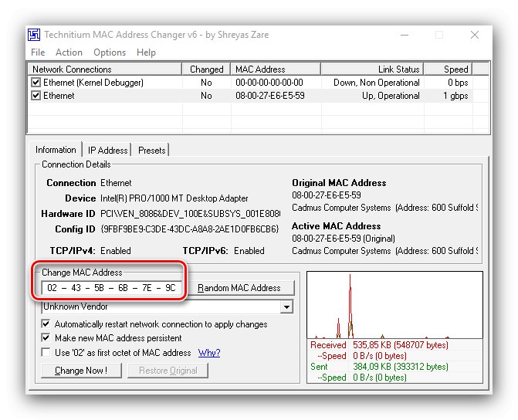Click the Link Status column header
This screenshot has width=518, height=420.
(x=372, y=69)
